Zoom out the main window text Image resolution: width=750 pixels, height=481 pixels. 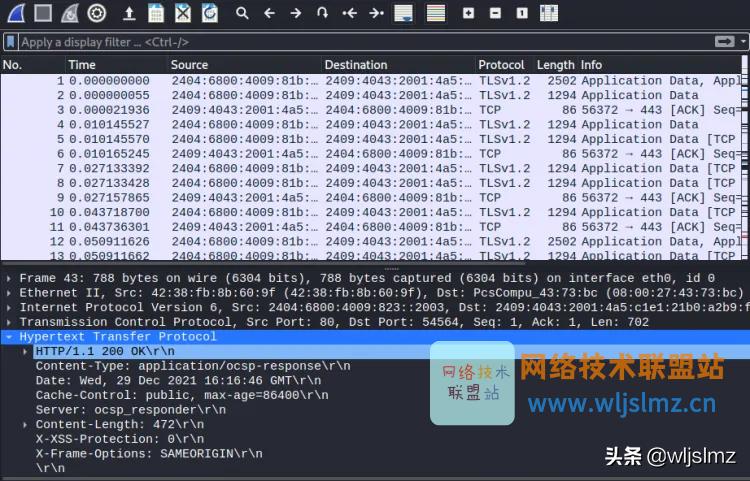(x=495, y=13)
